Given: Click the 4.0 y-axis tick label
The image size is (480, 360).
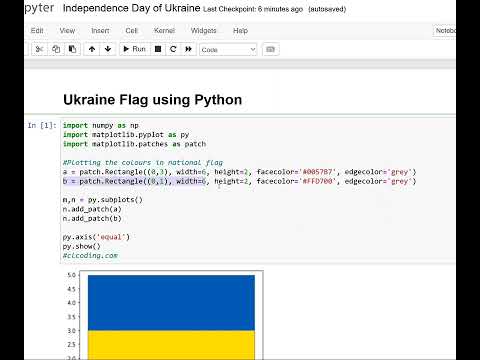Looking at the screenshot, I should tap(71, 303).
